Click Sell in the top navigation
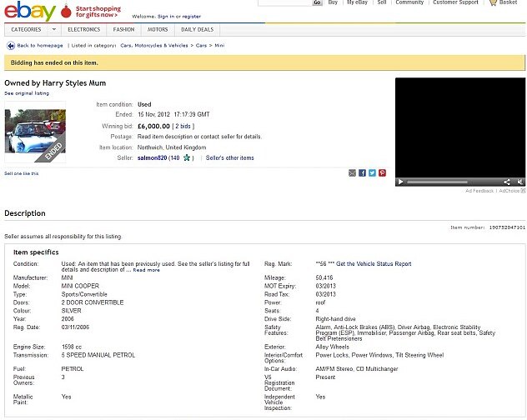The height and width of the screenshot is (420, 527). pos(382,2)
